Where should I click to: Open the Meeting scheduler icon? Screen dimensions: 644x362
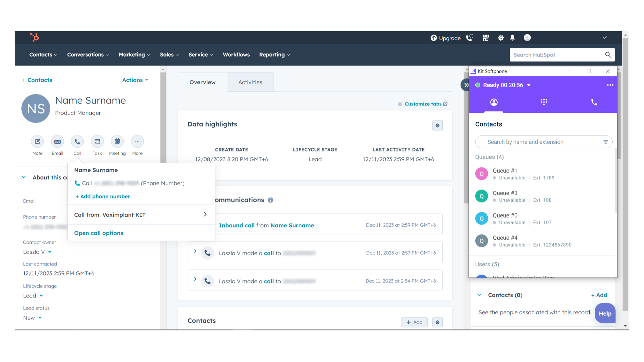click(x=117, y=142)
